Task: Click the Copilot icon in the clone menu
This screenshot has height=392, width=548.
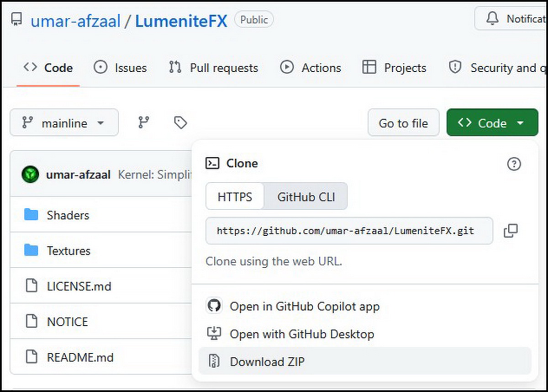Action: coord(214,306)
